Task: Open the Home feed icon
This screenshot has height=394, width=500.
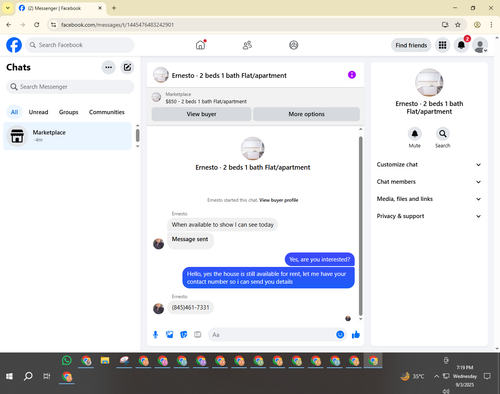Action: [x=200, y=45]
